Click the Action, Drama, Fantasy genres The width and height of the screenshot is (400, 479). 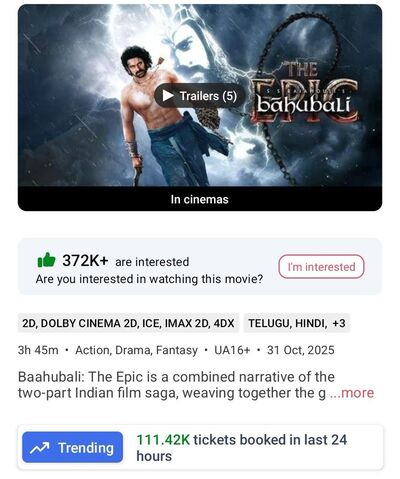point(137,350)
